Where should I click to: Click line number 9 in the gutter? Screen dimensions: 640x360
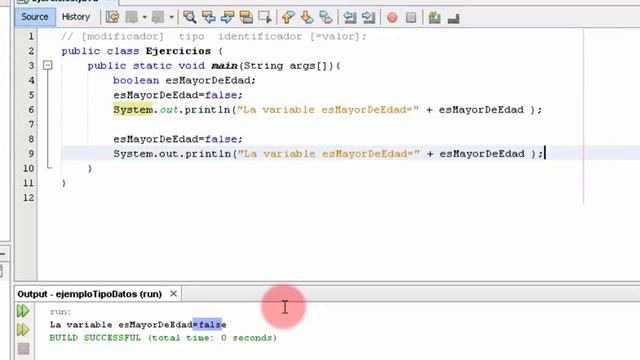pyautogui.click(x=31, y=154)
